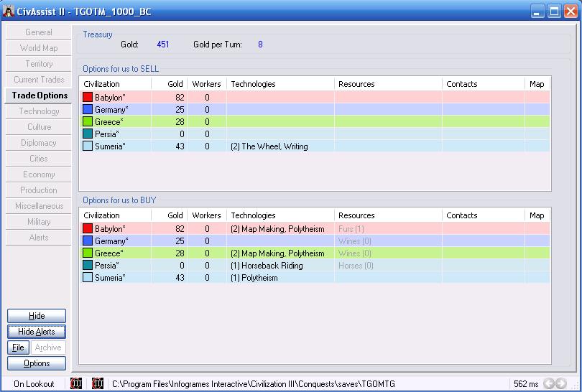Screen dimensions: 582x392
Task: Open the Alerts tab
Action: [39, 238]
